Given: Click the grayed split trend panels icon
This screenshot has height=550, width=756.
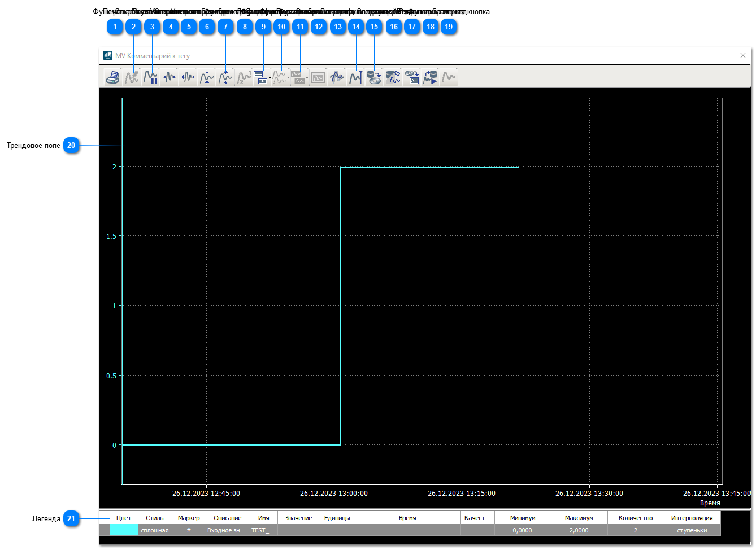Looking at the screenshot, I should click(x=298, y=77).
